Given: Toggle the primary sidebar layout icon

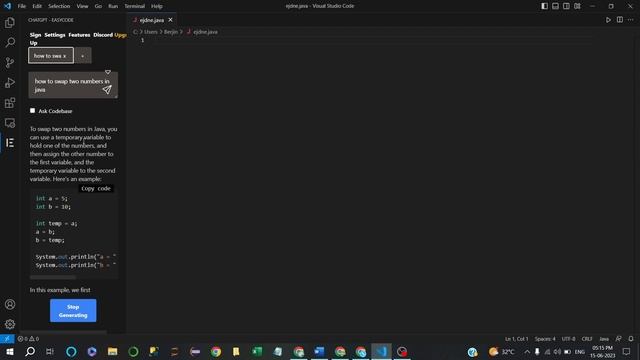Looking at the screenshot, I should [x=544, y=6].
